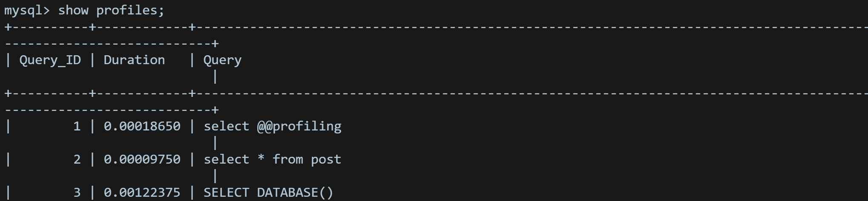Select the Query column header
The image size is (868, 201).
222,60
